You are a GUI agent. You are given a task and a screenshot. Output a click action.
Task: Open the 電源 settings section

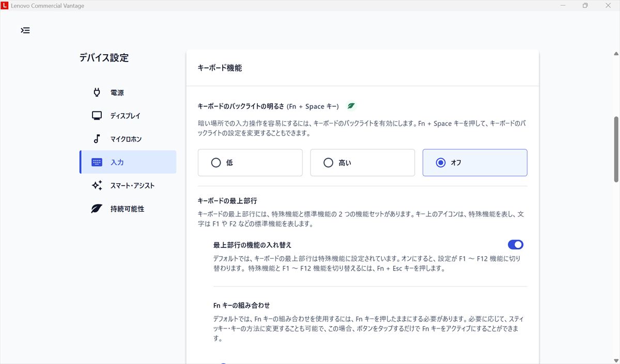[117, 93]
